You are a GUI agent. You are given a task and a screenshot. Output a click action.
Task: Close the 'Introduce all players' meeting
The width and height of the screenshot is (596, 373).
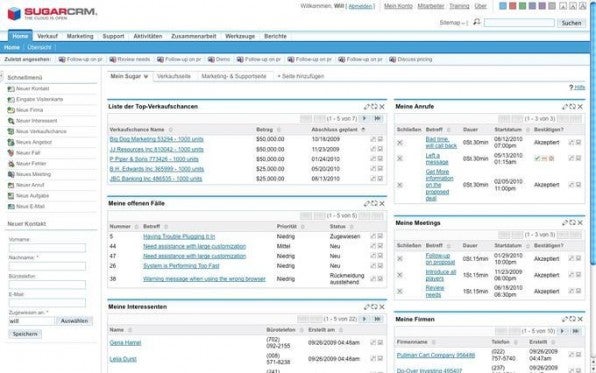[x=400, y=275]
